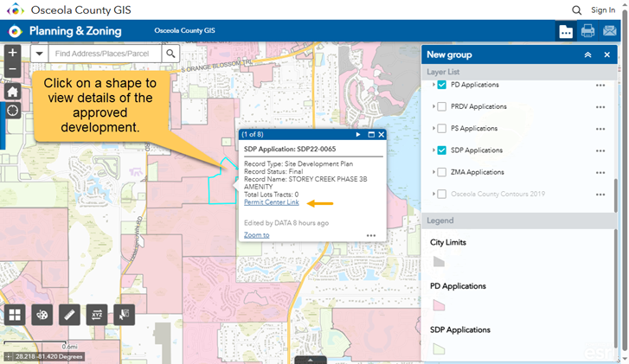
Task: Click the map search magnifier button
Action: [170, 54]
